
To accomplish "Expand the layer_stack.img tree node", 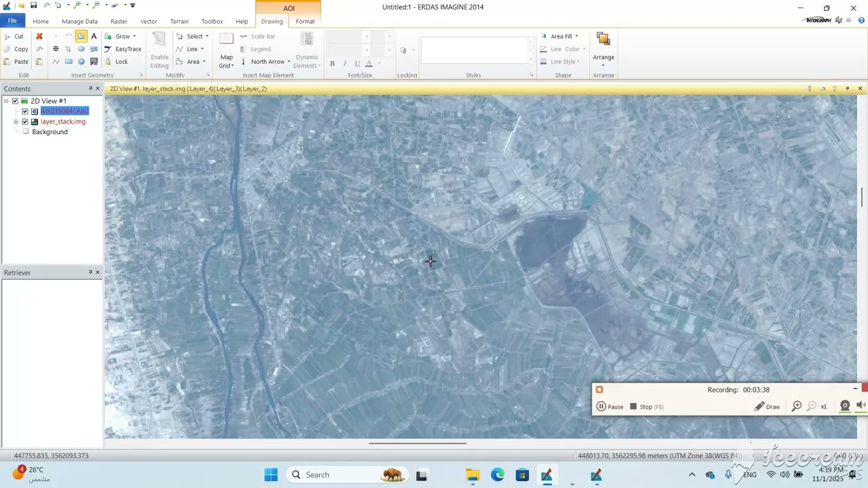I will [16, 122].
